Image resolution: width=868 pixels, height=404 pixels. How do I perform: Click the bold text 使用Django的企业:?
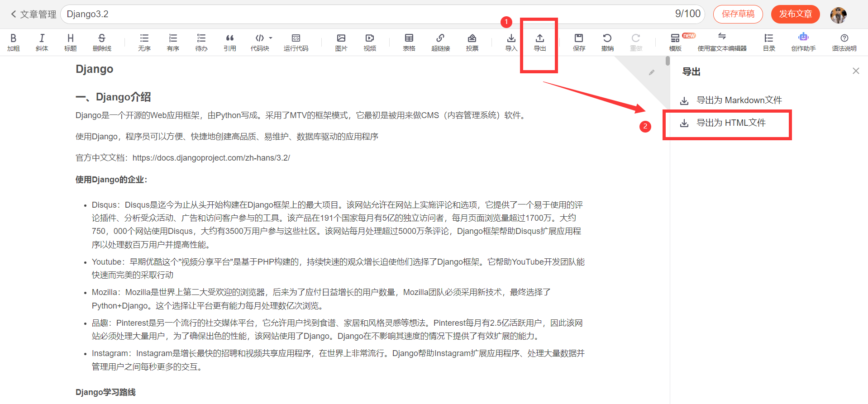tap(111, 180)
